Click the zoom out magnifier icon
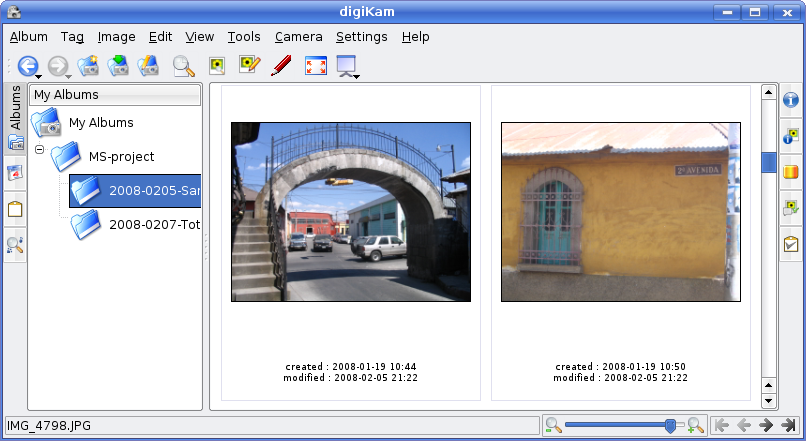Screen dimensions: 806x441 point(553,425)
